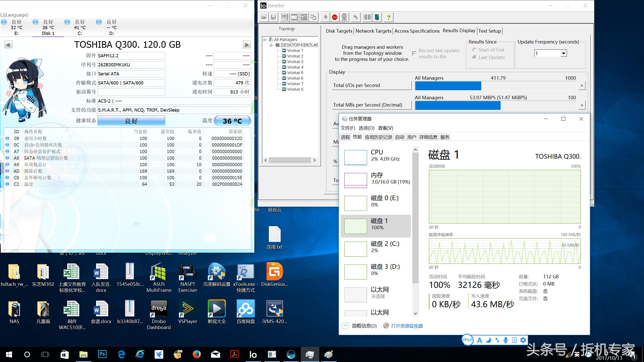Go to next disk with right arrow

[247, 45]
